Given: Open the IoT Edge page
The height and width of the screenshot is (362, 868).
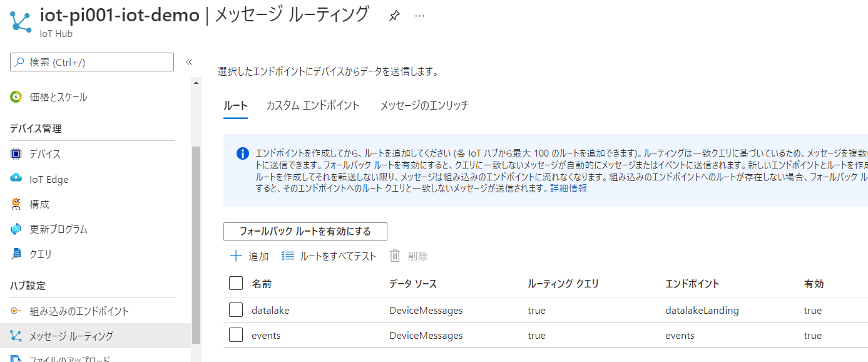Looking at the screenshot, I should point(49,179).
